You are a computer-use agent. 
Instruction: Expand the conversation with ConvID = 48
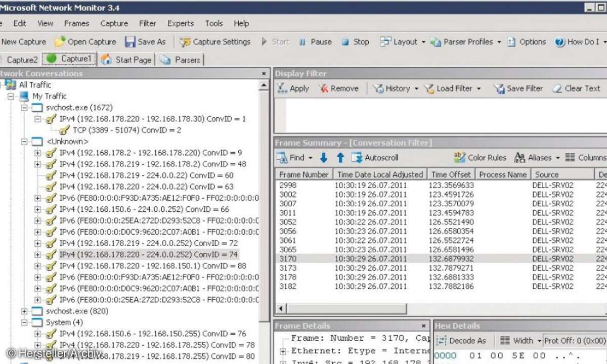tap(37, 164)
